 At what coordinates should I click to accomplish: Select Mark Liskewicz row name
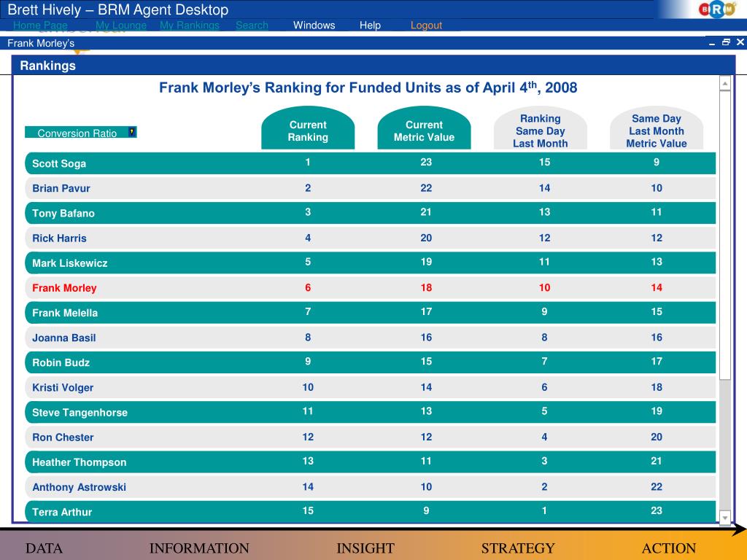[70, 262]
